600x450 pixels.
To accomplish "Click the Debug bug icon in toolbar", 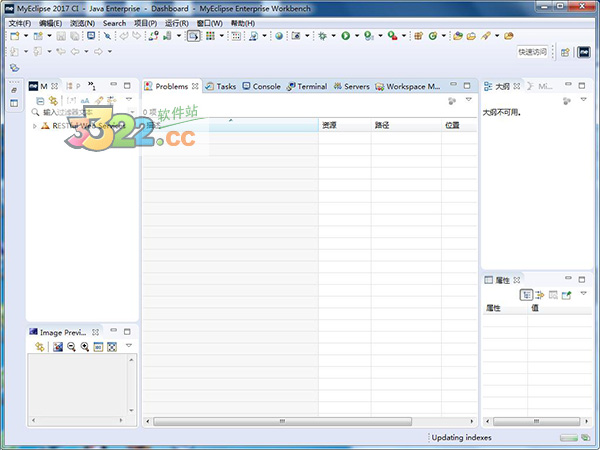I will pos(321,36).
